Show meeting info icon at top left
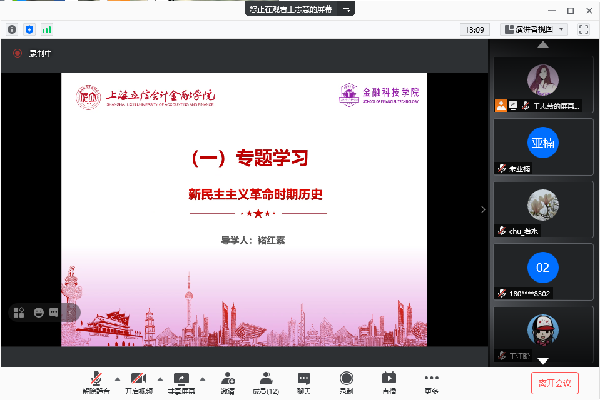The image size is (600, 400). [13, 30]
